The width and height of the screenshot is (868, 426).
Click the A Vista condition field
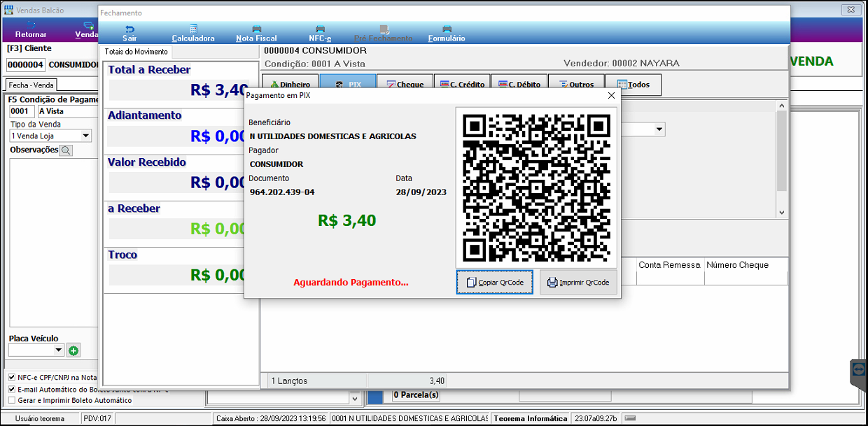[x=68, y=111]
